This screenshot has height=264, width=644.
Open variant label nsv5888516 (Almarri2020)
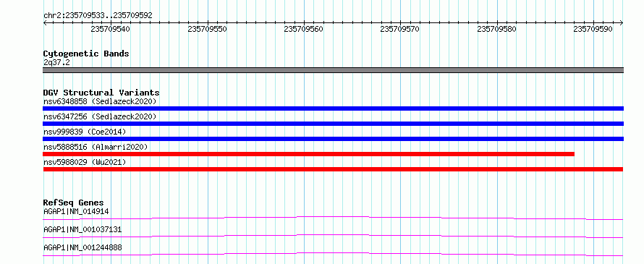coord(96,147)
